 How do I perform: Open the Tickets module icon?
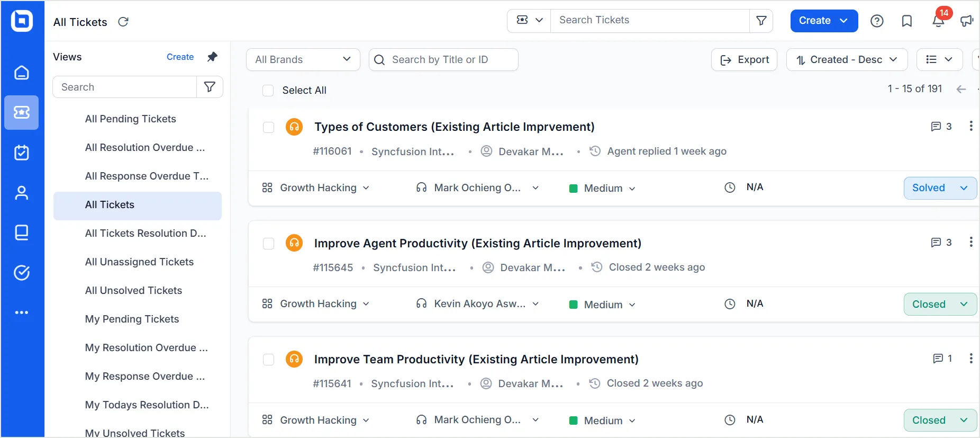tap(22, 112)
